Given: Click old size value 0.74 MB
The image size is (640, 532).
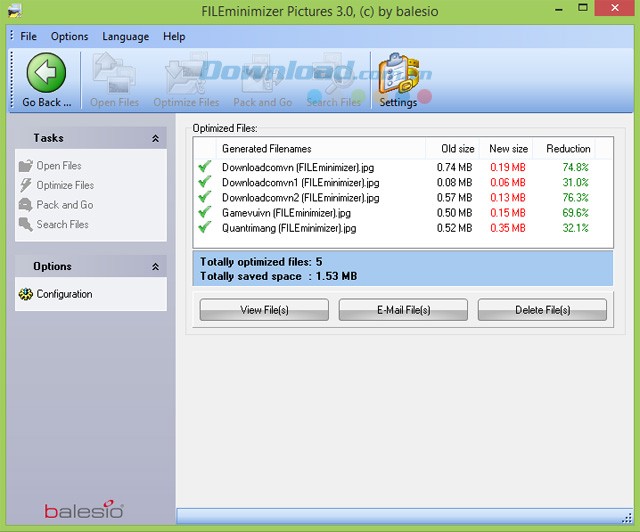Looking at the screenshot, I should click(x=454, y=167).
